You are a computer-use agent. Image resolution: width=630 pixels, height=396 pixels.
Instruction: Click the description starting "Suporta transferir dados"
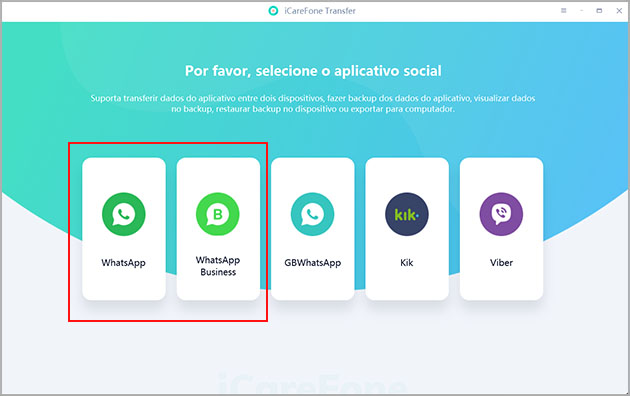(x=313, y=104)
